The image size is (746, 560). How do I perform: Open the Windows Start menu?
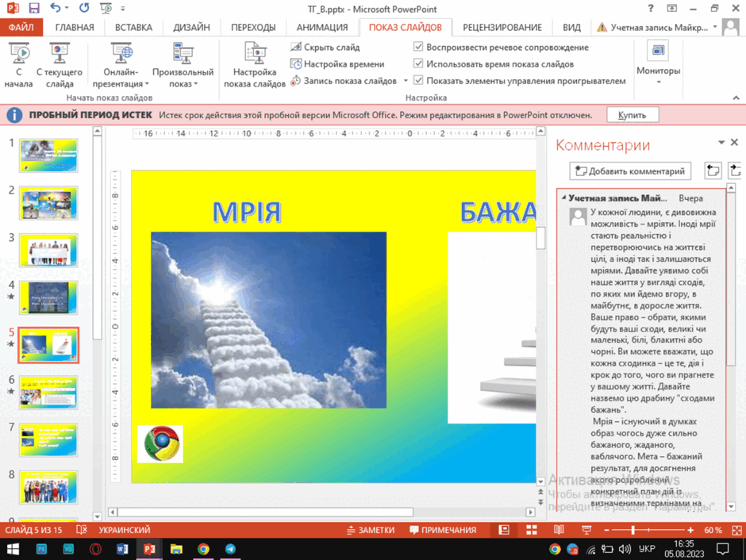coord(13,550)
